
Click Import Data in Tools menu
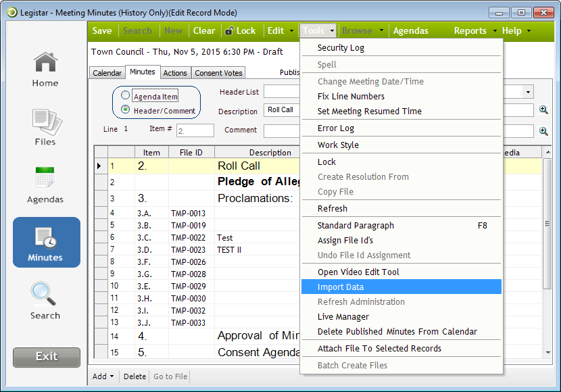[401, 287]
